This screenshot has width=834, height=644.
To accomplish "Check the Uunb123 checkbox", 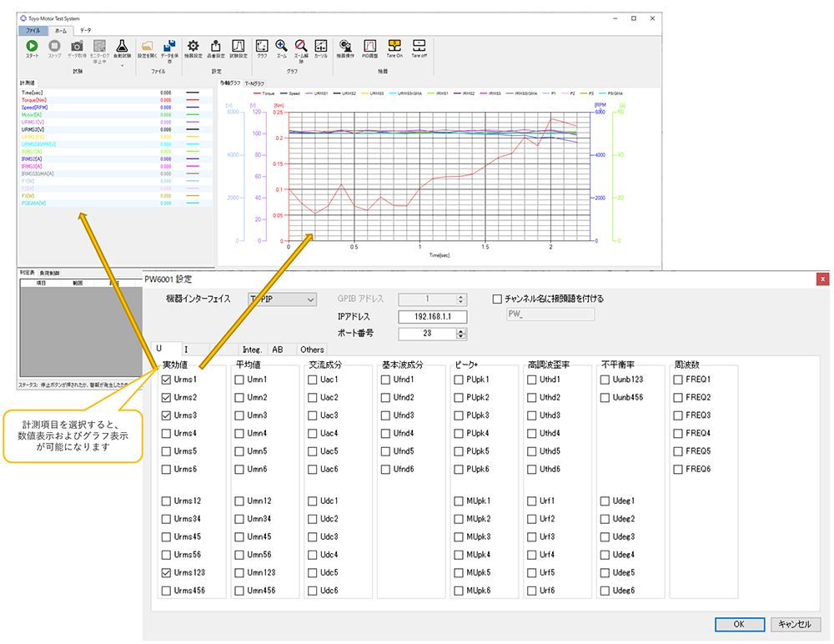I will click(605, 380).
